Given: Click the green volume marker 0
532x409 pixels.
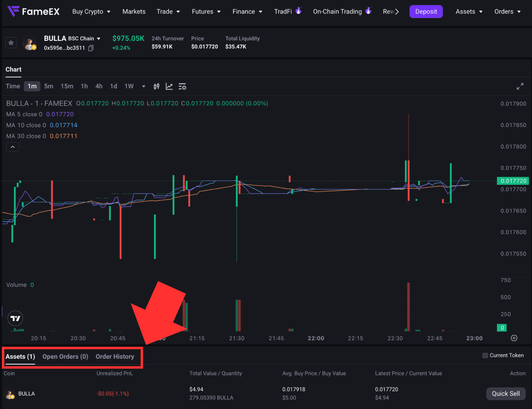Looking at the screenshot, I should point(502,328).
